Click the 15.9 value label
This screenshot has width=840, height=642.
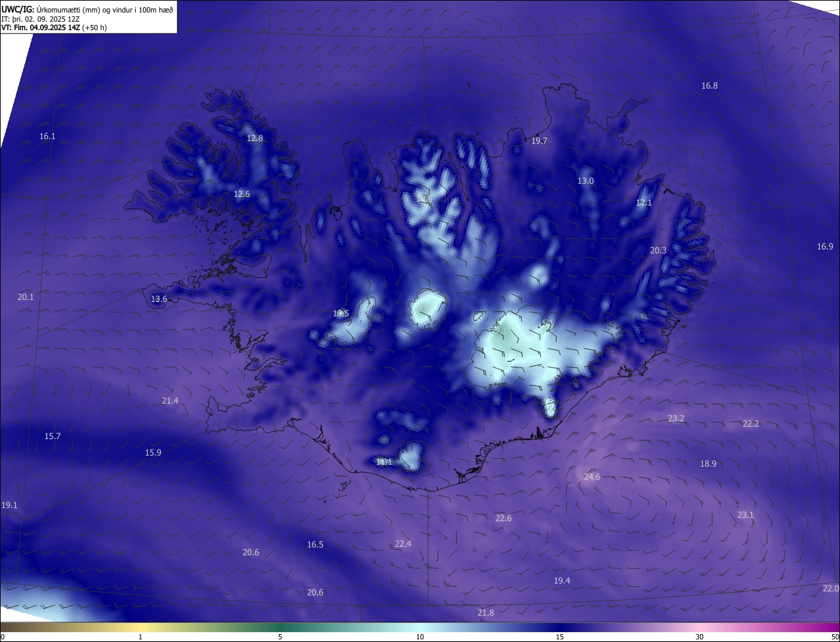click(153, 453)
